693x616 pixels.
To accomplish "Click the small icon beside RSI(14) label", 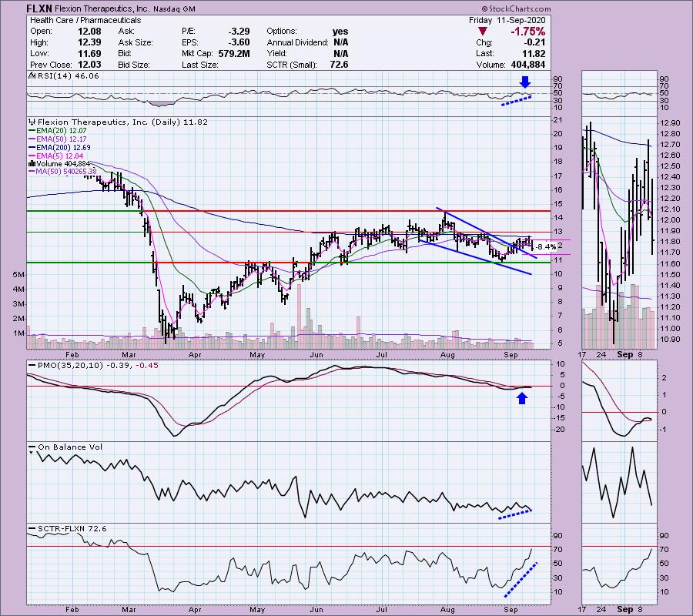I will point(32,75).
